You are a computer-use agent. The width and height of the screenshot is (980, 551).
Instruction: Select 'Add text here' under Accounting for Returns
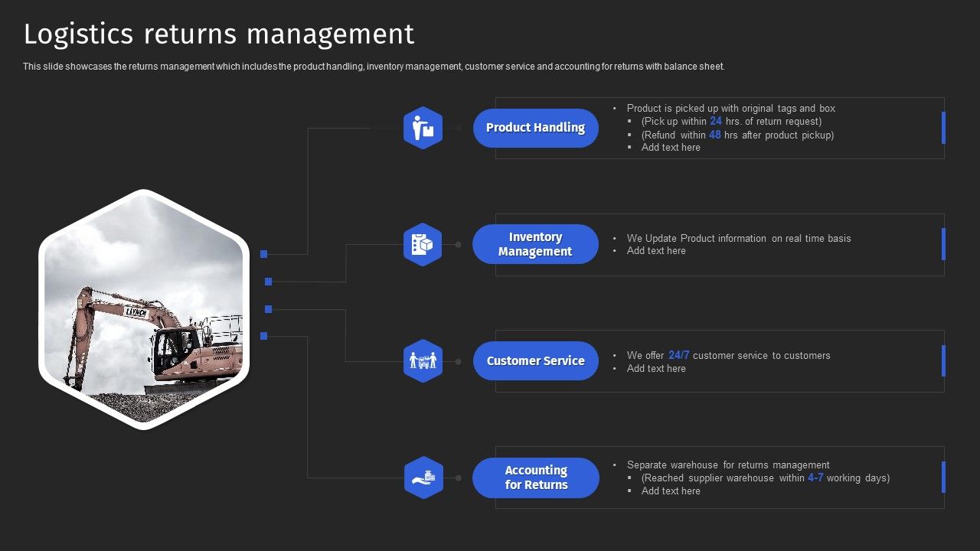tap(671, 491)
